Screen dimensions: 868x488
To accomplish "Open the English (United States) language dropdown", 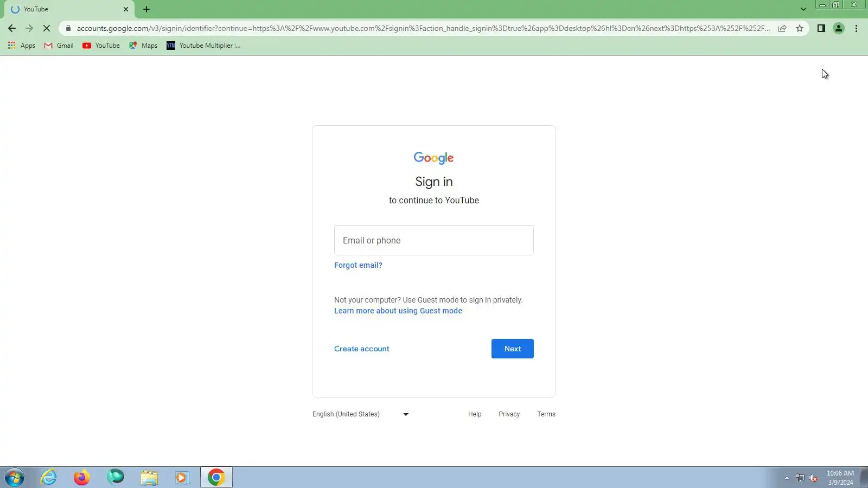I will pyautogui.click(x=361, y=414).
